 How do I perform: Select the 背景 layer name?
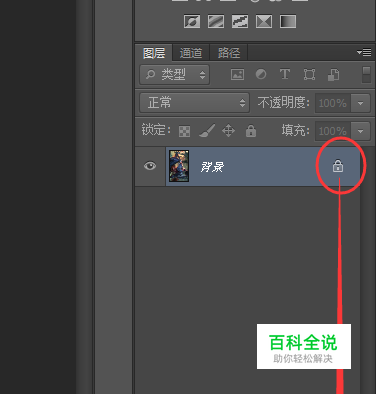point(212,166)
